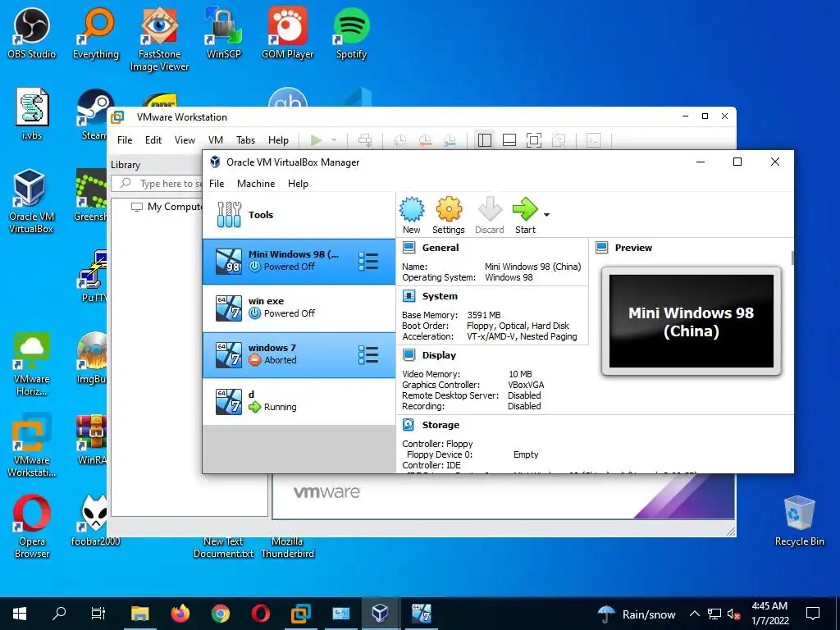840x630 pixels.
Task: Open VMware Workstation Tabs menu
Action: (x=246, y=140)
